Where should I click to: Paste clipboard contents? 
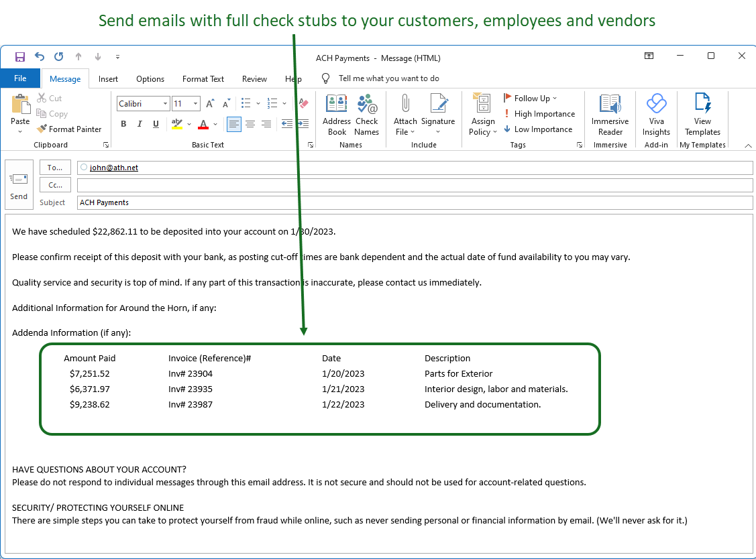(x=20, y=109)
